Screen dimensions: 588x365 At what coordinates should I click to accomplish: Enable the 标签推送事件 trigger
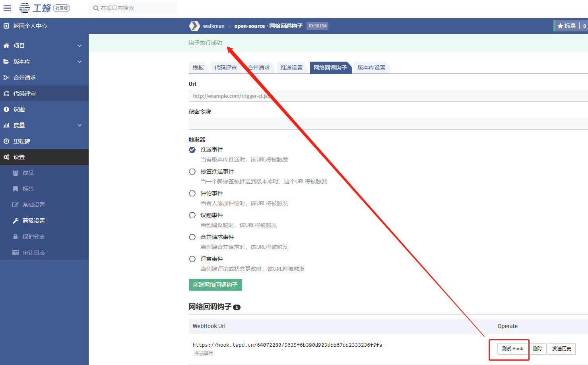[x=192, y=171]
